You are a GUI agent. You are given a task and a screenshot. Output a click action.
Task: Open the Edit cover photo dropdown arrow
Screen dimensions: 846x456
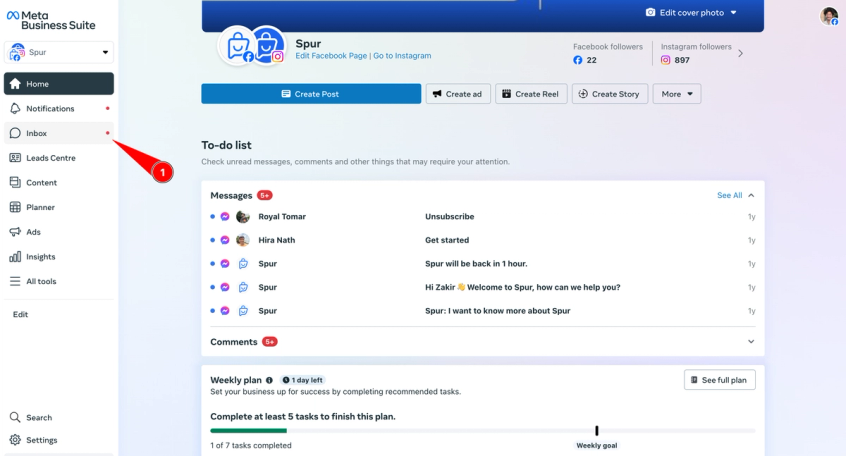pyautogui.click(x=734, y=12)
